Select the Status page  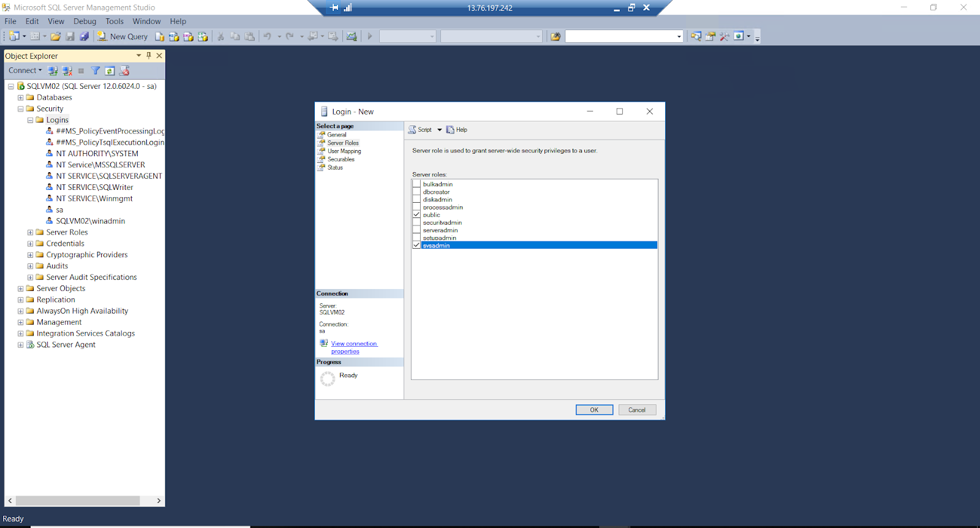tap(335, 167)
